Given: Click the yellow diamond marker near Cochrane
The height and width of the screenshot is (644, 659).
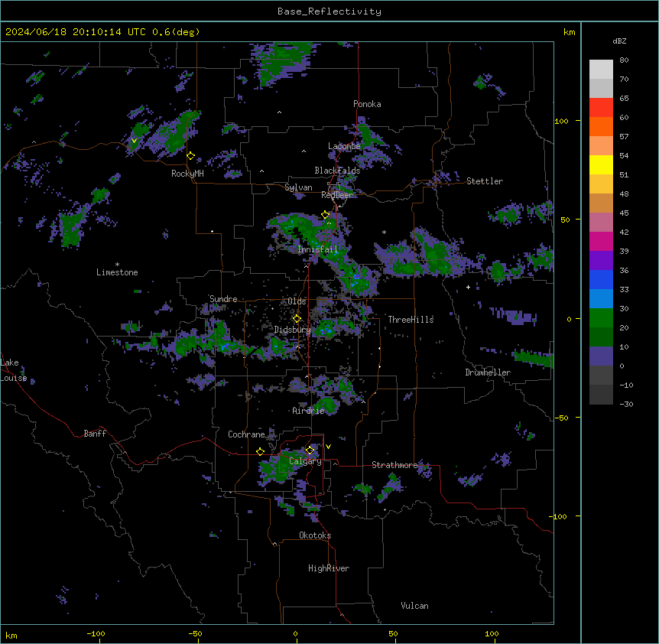Looking at the screenshot, I should pos(260,451).
